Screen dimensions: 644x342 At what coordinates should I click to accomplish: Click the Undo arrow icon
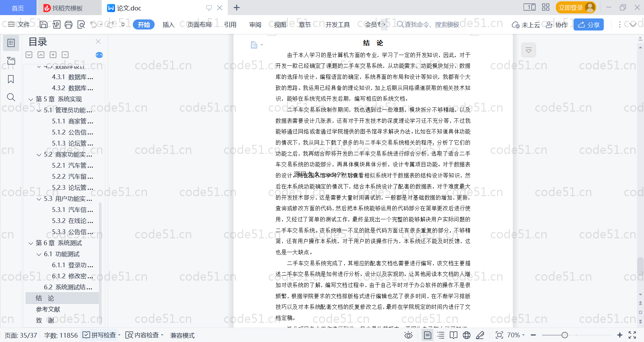click(x=94, y=24)
